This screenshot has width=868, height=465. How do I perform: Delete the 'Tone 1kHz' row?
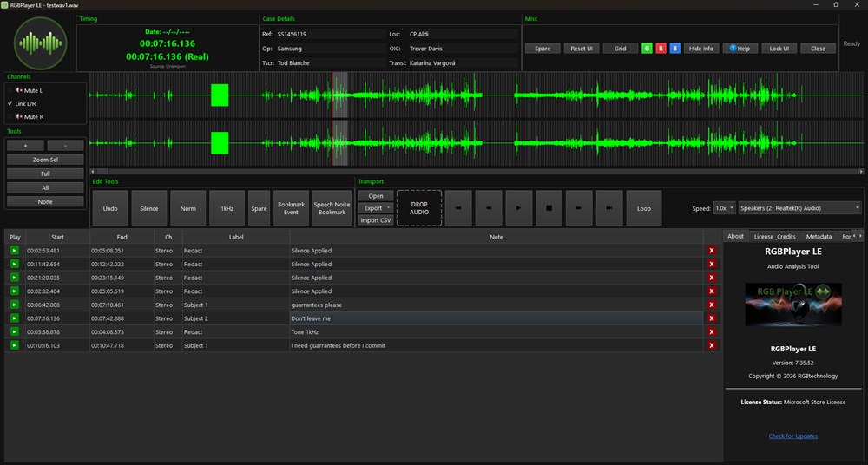point(712,331)
